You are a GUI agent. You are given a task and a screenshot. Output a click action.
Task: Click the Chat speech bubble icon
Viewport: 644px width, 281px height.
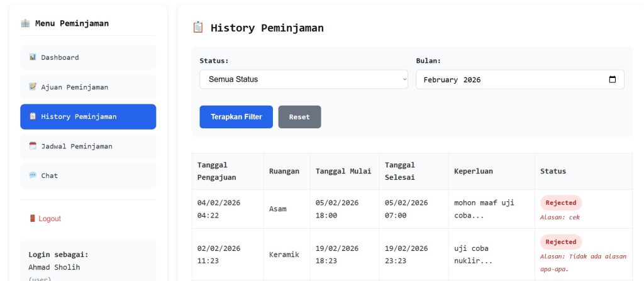tap(33, 175)
